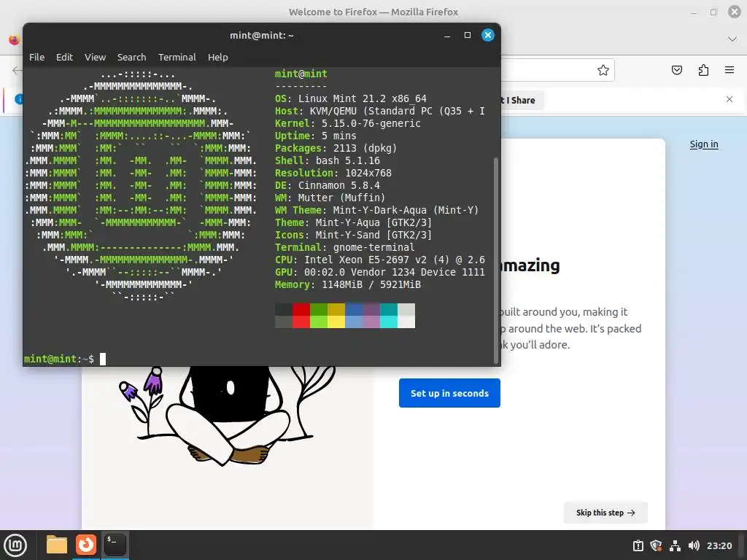Click the WM: Mutter (Muffin) line

[330, 198]
